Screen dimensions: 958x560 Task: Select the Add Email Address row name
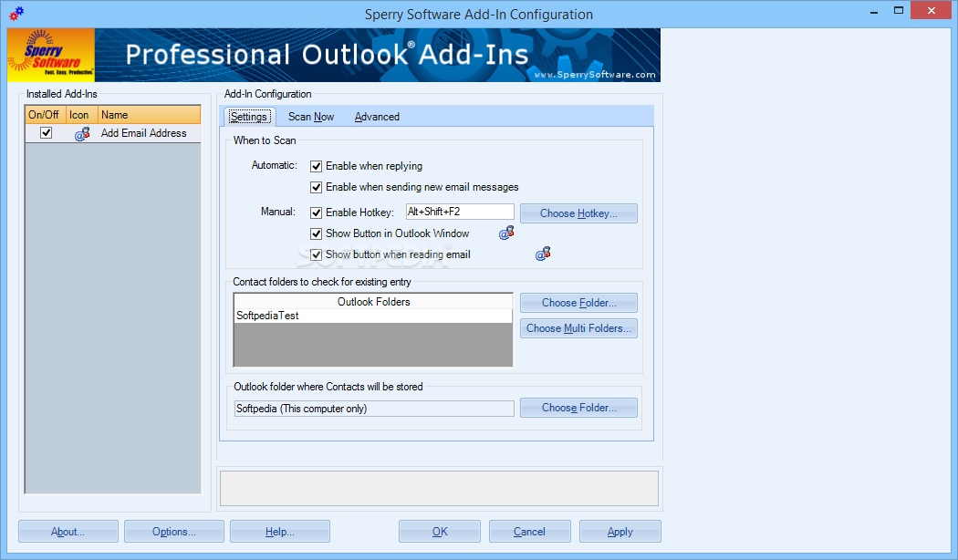143,133
